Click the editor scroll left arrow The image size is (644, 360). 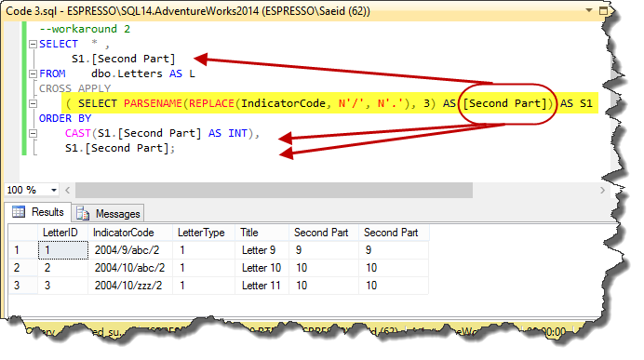pos(67,190)
